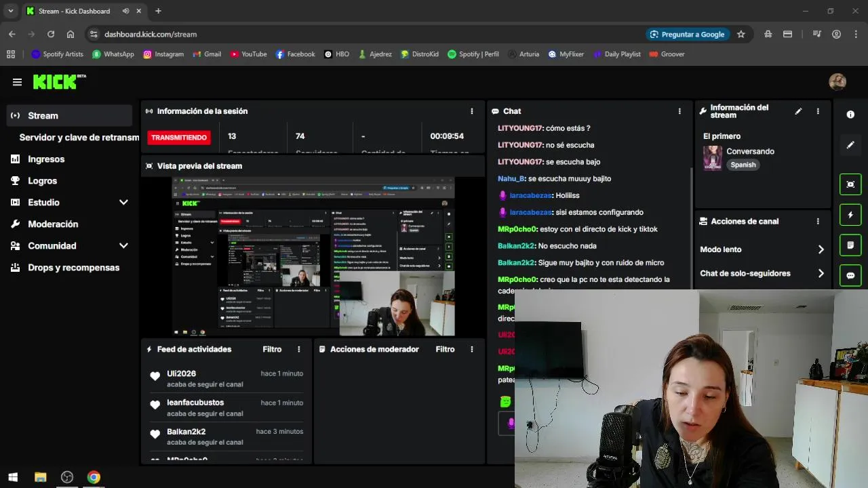Open Acciones de moderador three-dot menu

[x=472, y=349]
